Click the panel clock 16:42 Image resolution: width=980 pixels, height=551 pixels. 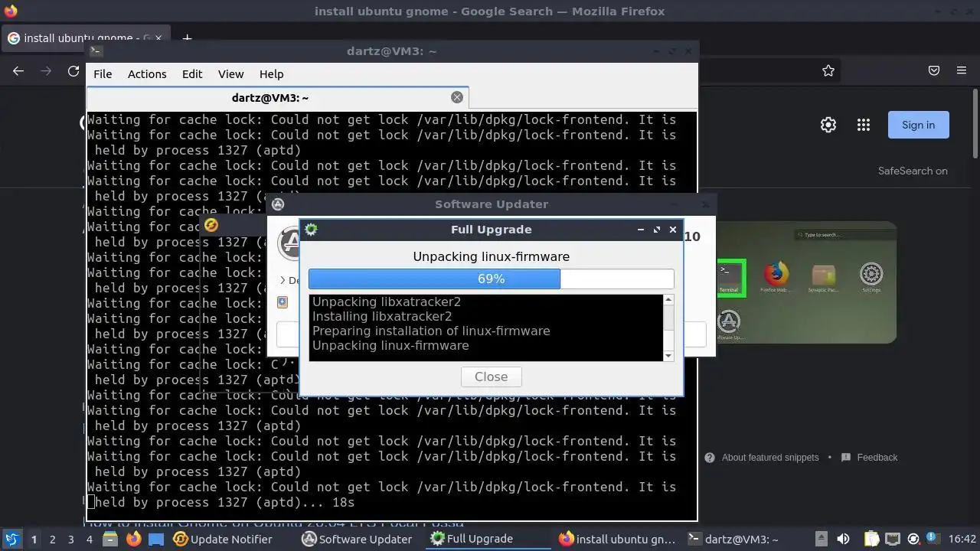point(962,539)
